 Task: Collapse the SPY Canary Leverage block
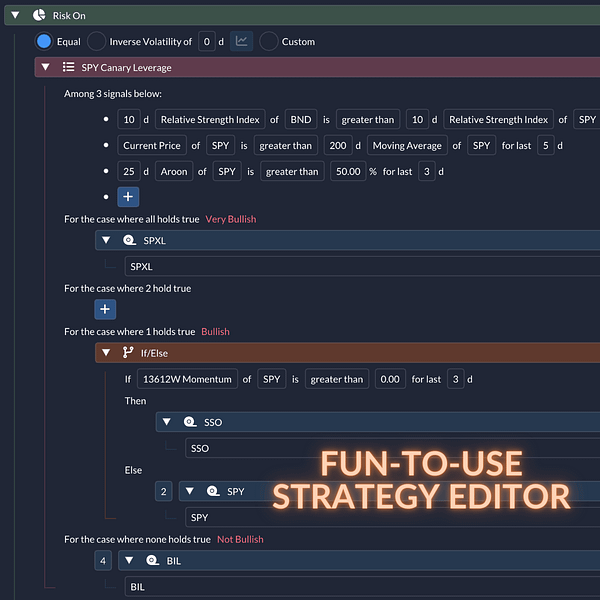[x=45, y=67]
